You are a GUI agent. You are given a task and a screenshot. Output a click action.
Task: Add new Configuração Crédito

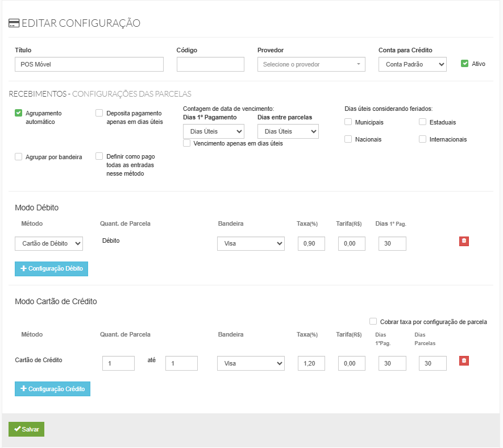pos(52,389)
